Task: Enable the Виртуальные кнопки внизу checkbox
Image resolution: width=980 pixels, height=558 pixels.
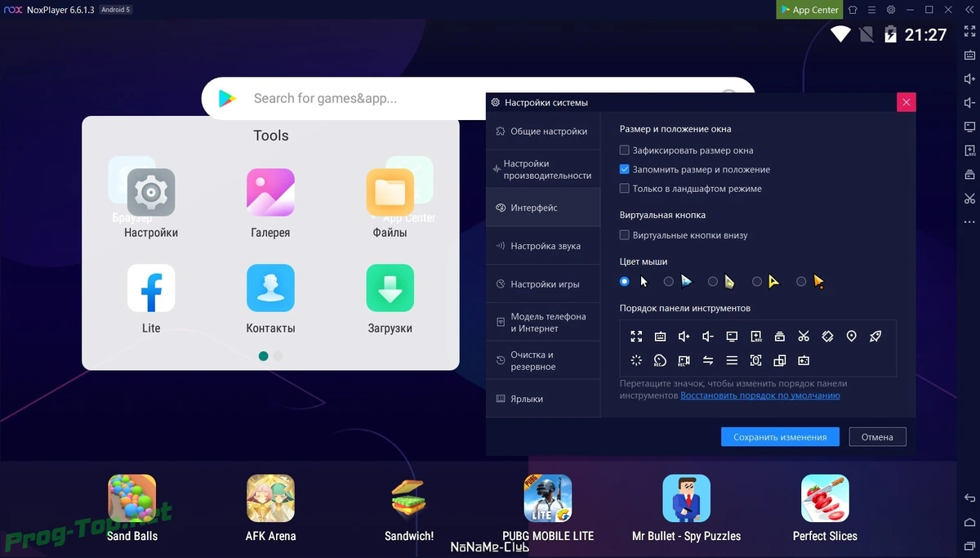Action: 625,235
